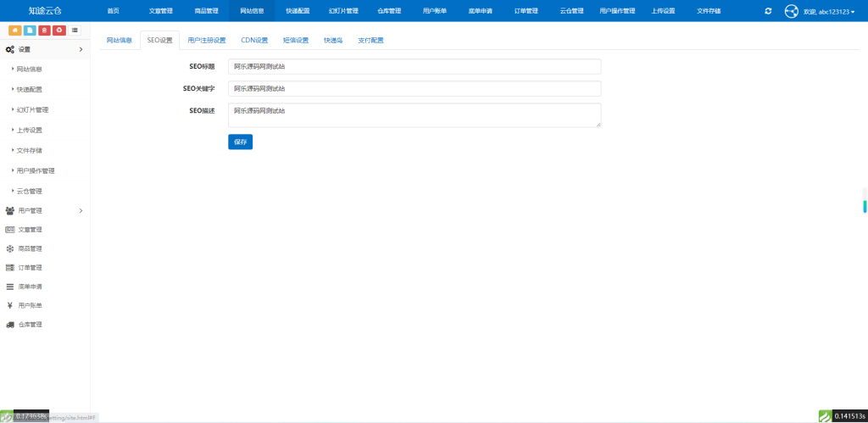Viewport: 868px width, 423px height.
Task: Focus the SEO描述 textarea
Action: pyautogui.click(x=415, y=115)
